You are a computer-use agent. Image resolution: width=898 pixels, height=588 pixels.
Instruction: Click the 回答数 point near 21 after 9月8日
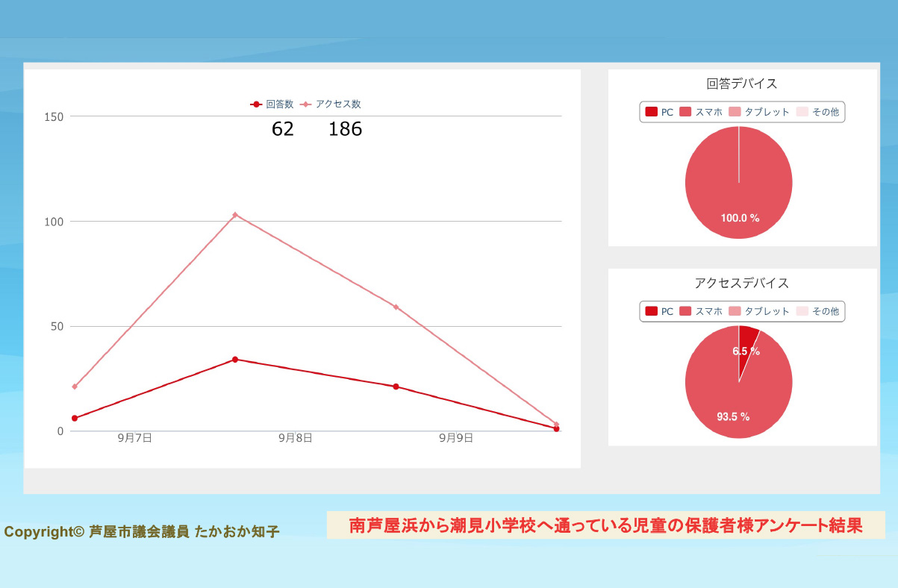coord(396,387)
